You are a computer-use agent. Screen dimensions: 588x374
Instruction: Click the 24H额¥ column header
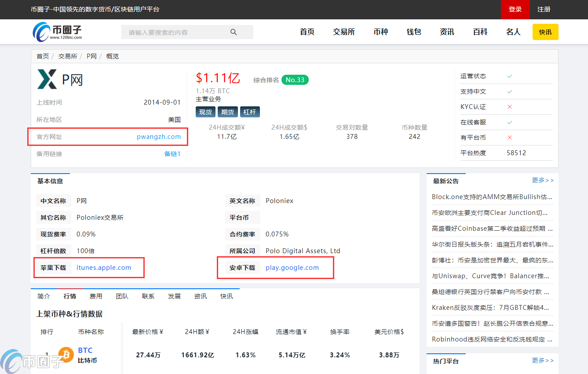[x=197, y=332]
